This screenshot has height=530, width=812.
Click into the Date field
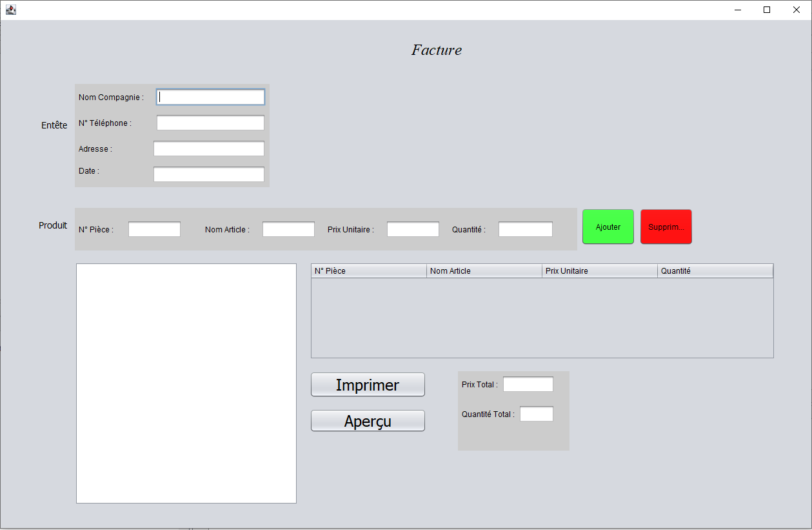click(209, 174)
